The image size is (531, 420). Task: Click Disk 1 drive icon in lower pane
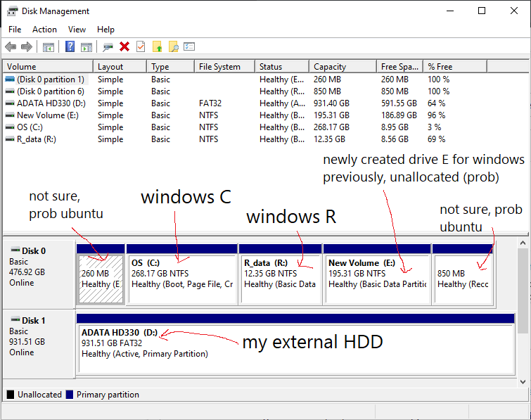[15, 319]
